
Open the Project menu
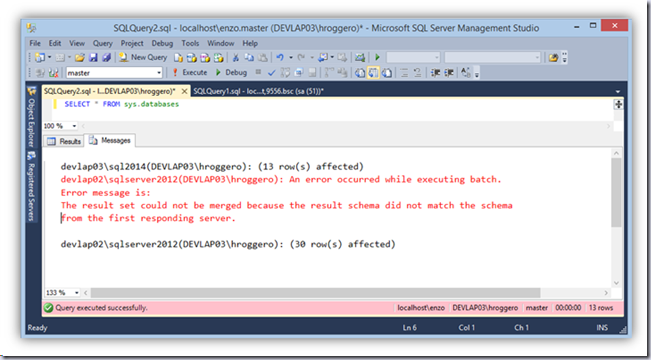(x=132, y=43)
